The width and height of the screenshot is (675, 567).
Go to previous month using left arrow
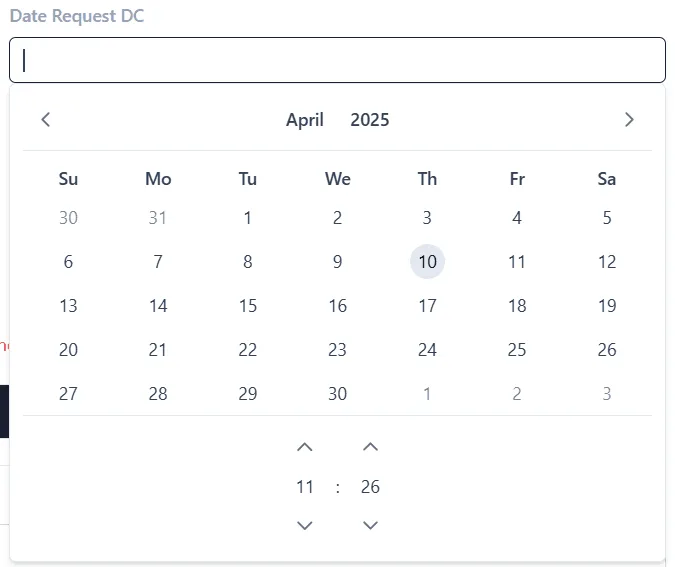46,120
